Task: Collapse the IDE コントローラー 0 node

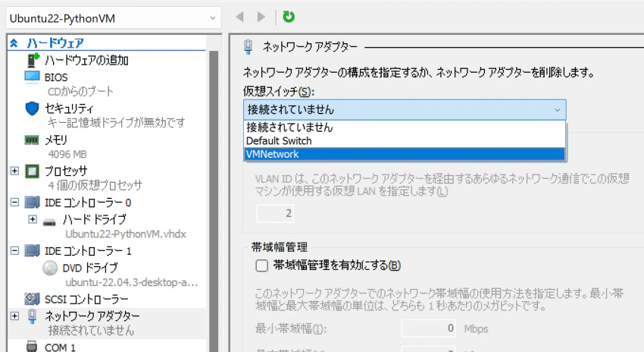Action: [x=15, y=202]
